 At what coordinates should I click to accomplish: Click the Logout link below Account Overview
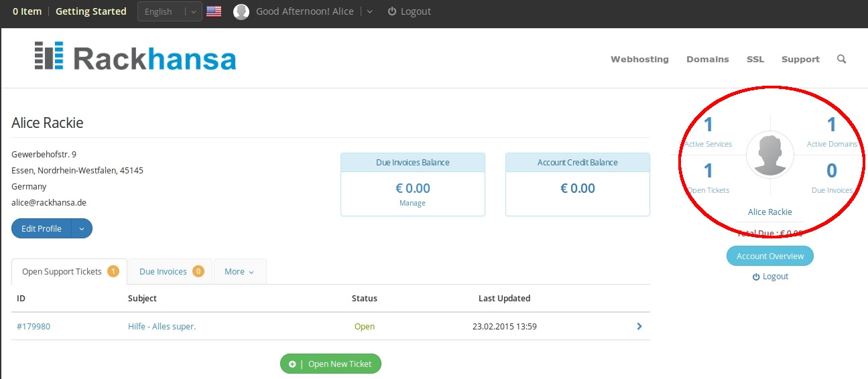(769, 277)
